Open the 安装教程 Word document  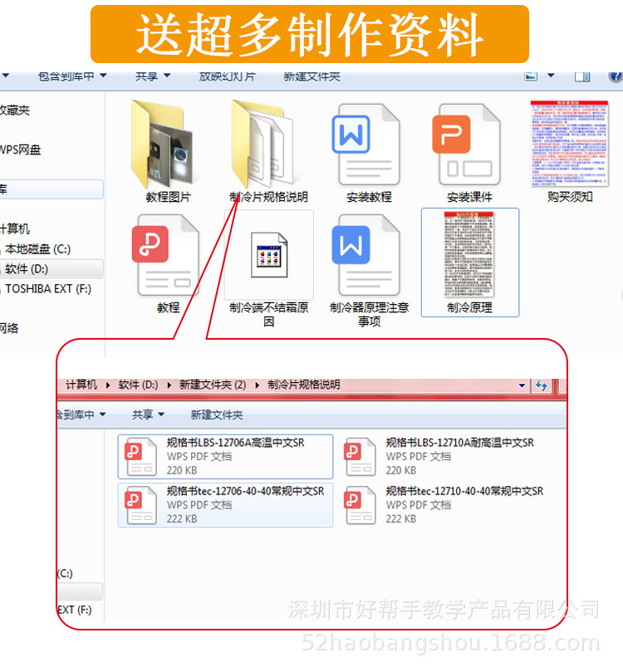tap(369, 151)
